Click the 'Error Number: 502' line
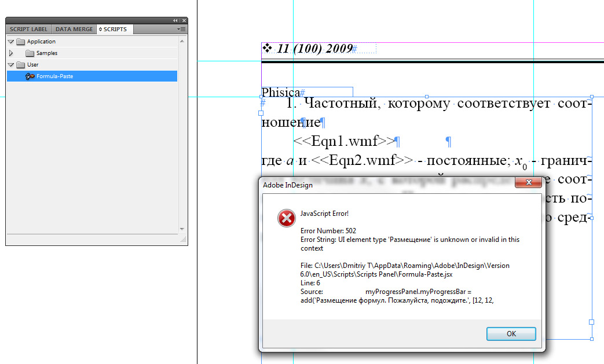This screenshot has width=604, height=364. pos(328,231)
